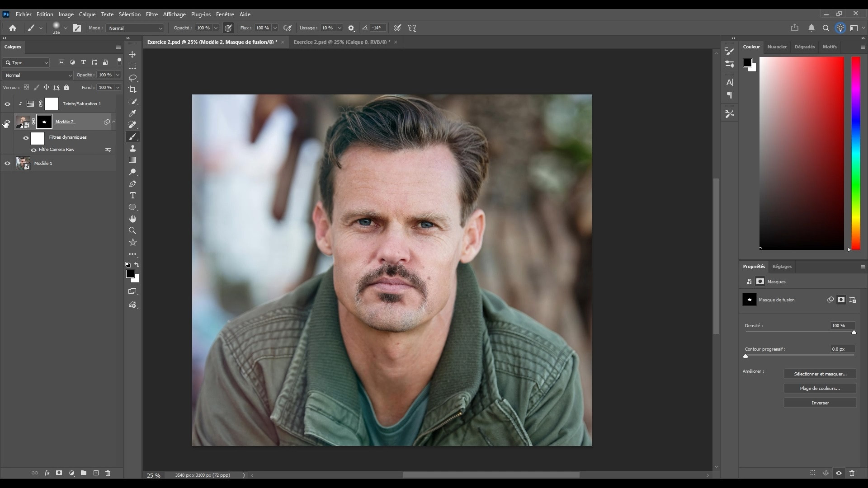Select the Gradient tool
The width and height of the screenshot is (868, 488).
[132, 160]
